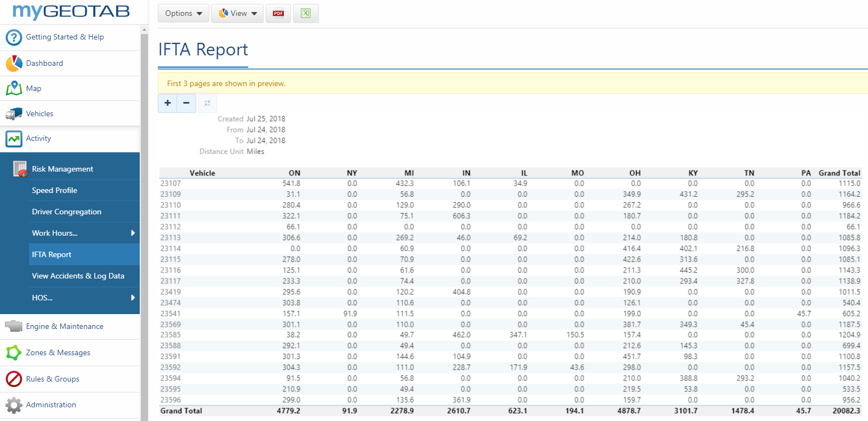Screen dimensions: 868x421
Task: Click the fit-to-page collapse icon
Action: [207, 103]
